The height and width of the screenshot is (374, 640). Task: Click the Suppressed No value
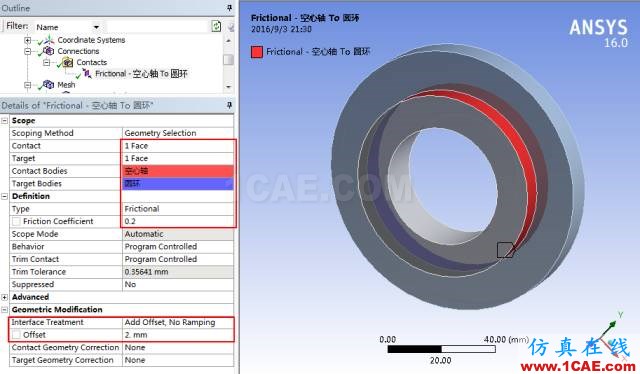click(178, 285)
